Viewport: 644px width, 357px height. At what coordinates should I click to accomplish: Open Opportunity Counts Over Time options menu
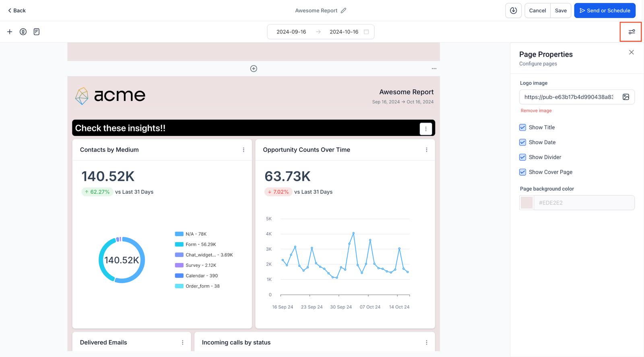coord(427,150)
